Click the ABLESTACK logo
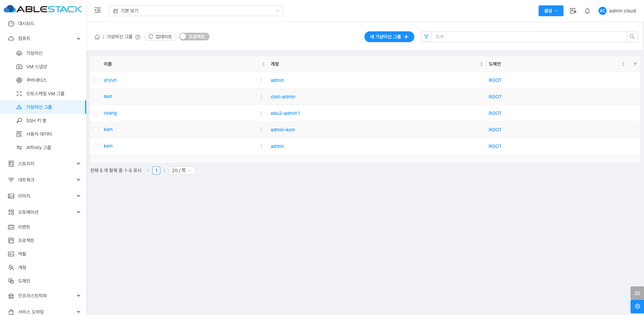This screenshot has width=644, height=315. click(43, 9)
